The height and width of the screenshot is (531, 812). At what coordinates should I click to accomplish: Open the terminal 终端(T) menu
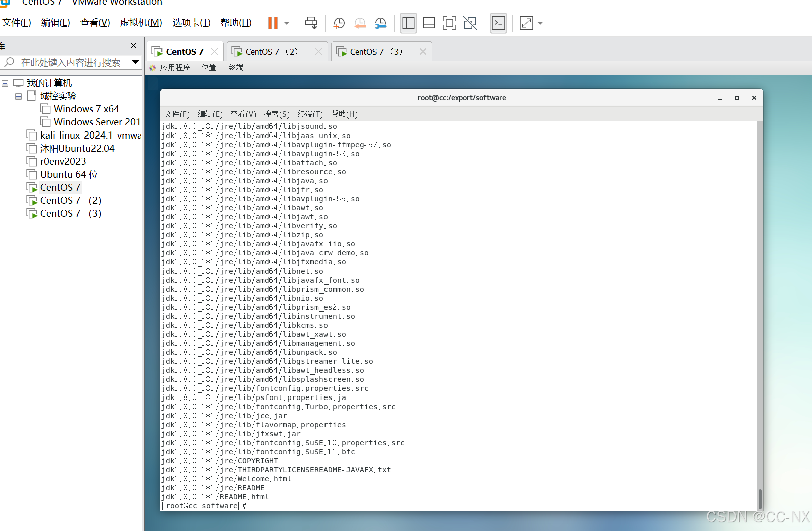click(310, 114)
